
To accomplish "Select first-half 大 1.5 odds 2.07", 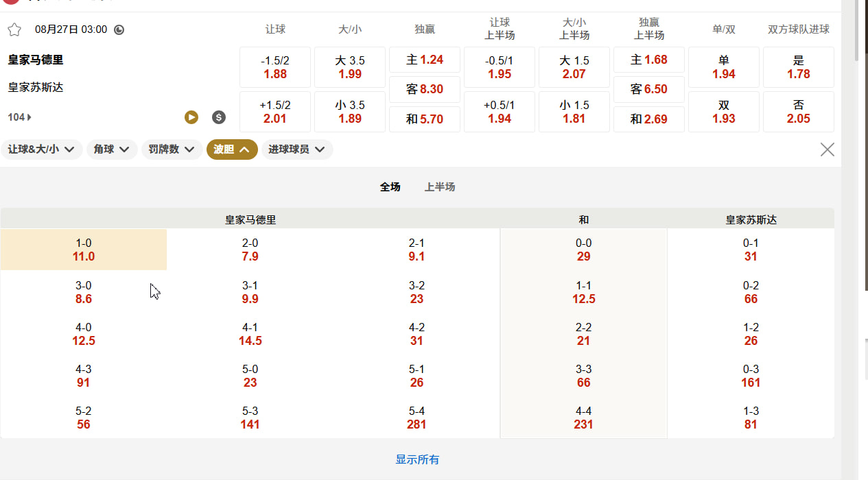I will tap(574, 67).
